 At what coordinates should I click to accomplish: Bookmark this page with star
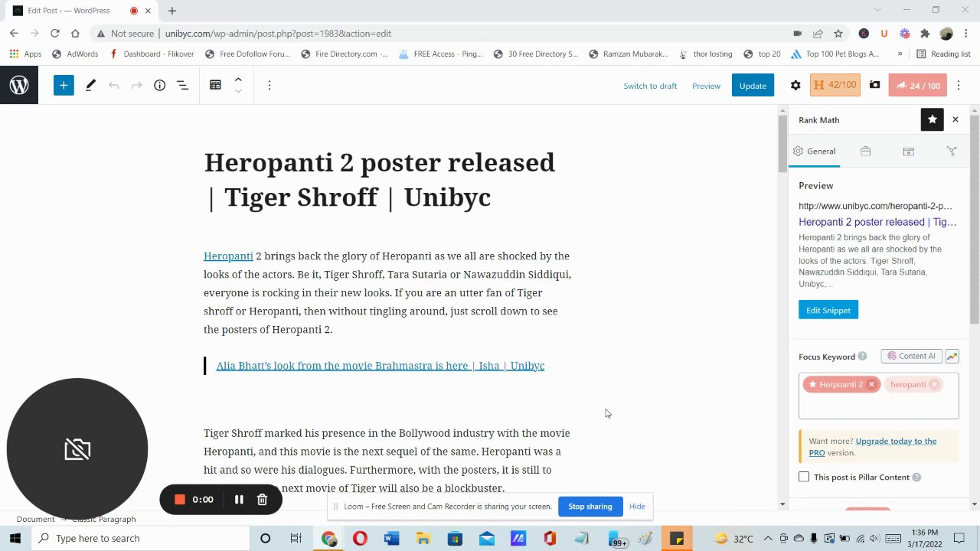[x=838, y=34]
